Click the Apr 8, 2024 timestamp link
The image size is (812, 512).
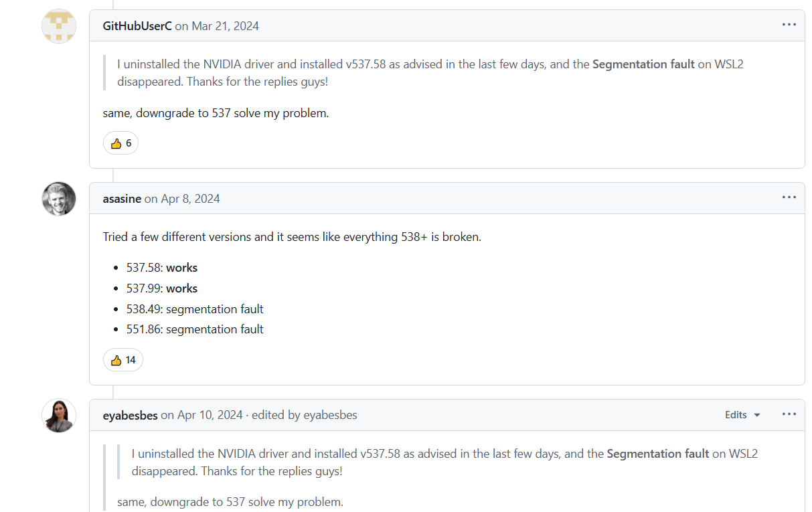point(190,199)
